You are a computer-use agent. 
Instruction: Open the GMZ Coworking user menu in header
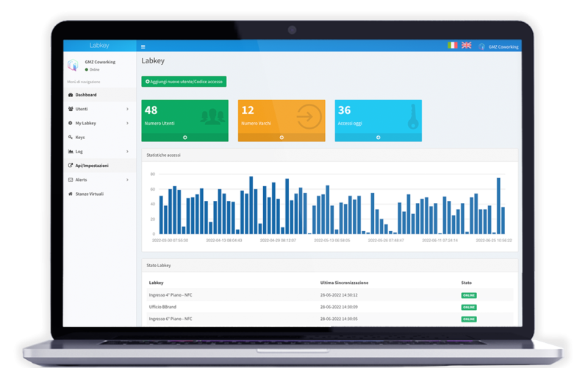coord(499,46)
